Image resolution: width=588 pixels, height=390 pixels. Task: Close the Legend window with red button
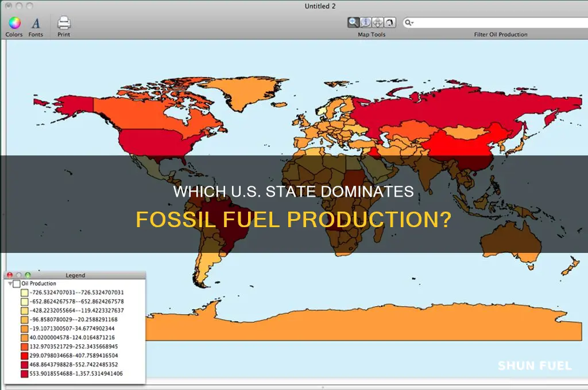pyautogui.click(x=10, y=275)
